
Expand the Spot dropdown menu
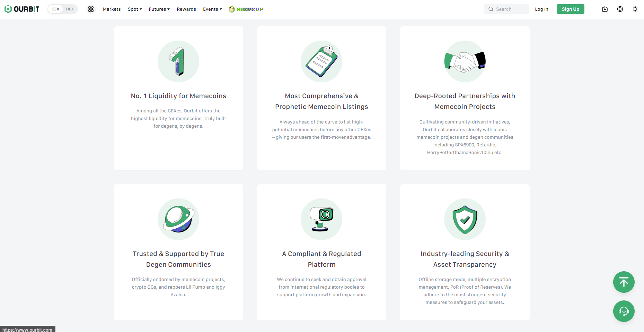[135, 9]
